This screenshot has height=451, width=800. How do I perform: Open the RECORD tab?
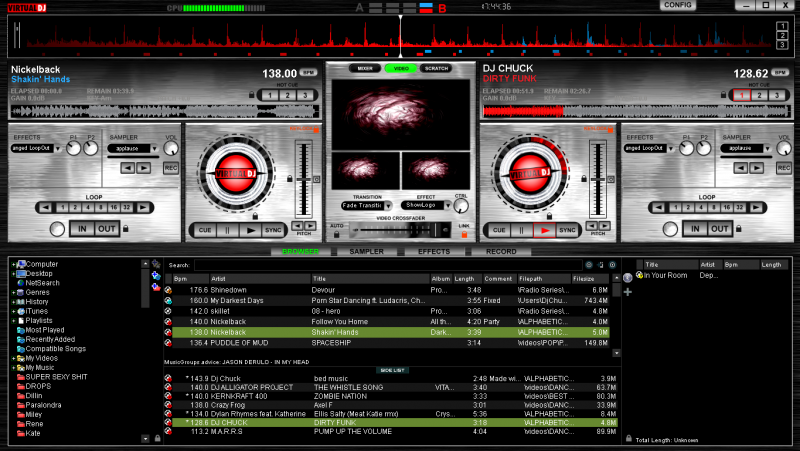click(501, 252)
